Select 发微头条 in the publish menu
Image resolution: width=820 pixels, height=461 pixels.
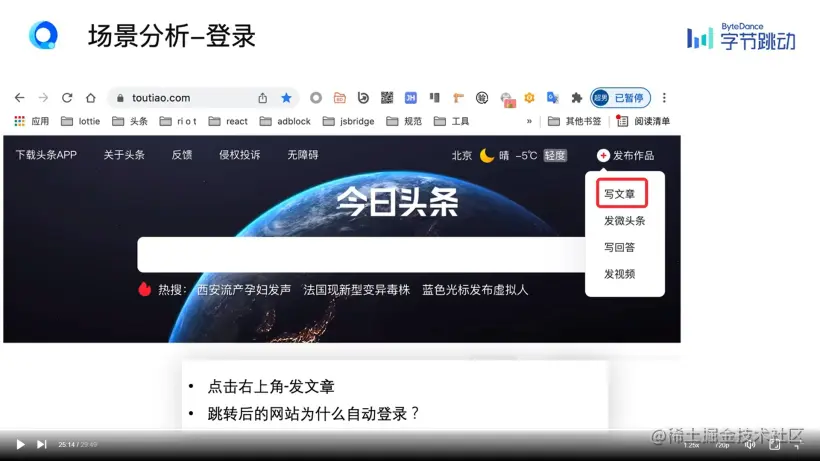click(624, 221)
